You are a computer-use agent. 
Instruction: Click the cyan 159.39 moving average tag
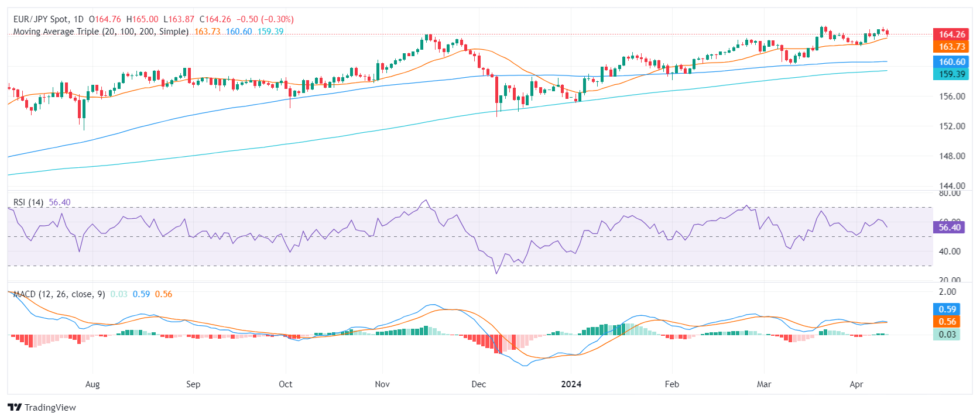pyautogui.click(x=951, y=74)
